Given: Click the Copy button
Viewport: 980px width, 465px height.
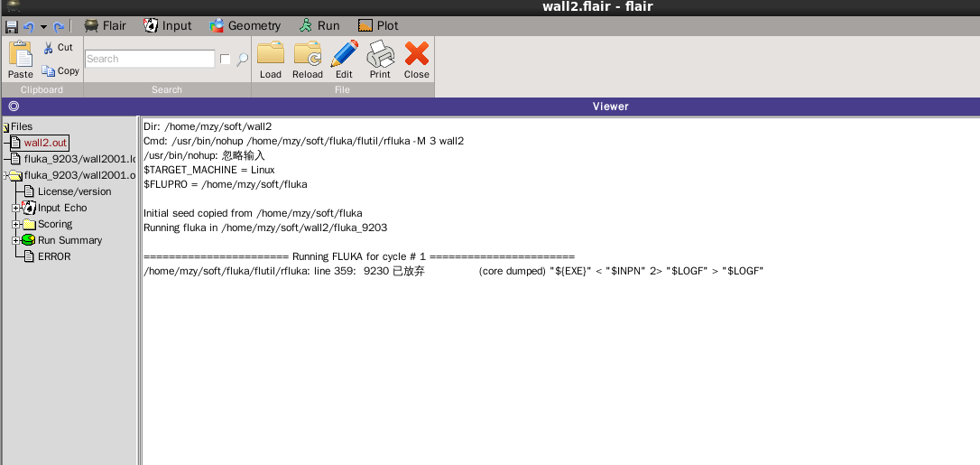Looking at the screenshot, I should [x=60, y=70].
